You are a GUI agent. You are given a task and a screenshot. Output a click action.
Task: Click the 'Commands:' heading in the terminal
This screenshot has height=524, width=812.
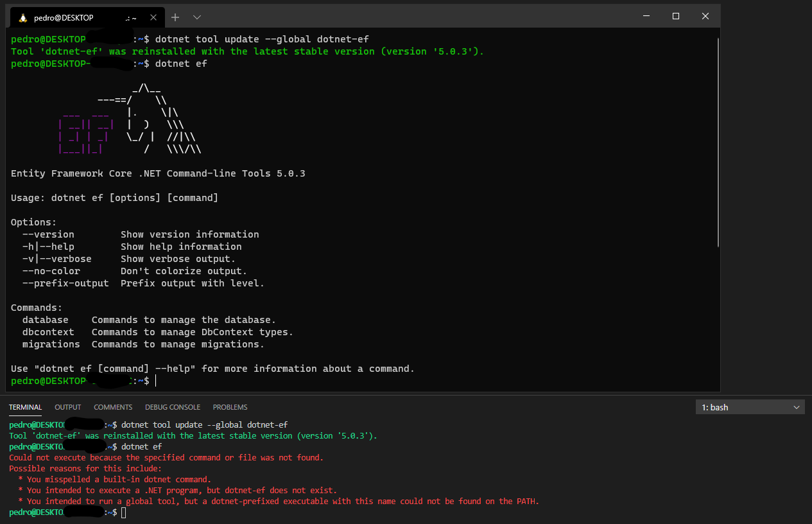pyautogui.click(x=37, y=308)
